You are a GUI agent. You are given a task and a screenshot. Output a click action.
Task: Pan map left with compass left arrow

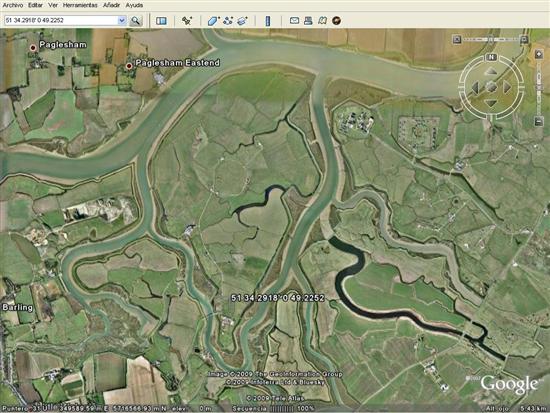click(475, 87)
